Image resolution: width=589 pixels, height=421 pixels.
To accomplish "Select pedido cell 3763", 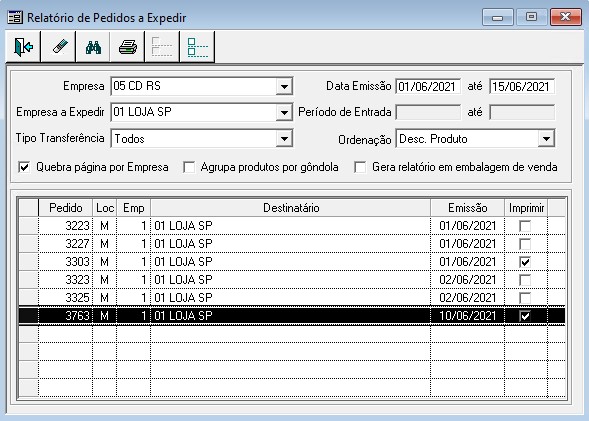I will [65, 316].
